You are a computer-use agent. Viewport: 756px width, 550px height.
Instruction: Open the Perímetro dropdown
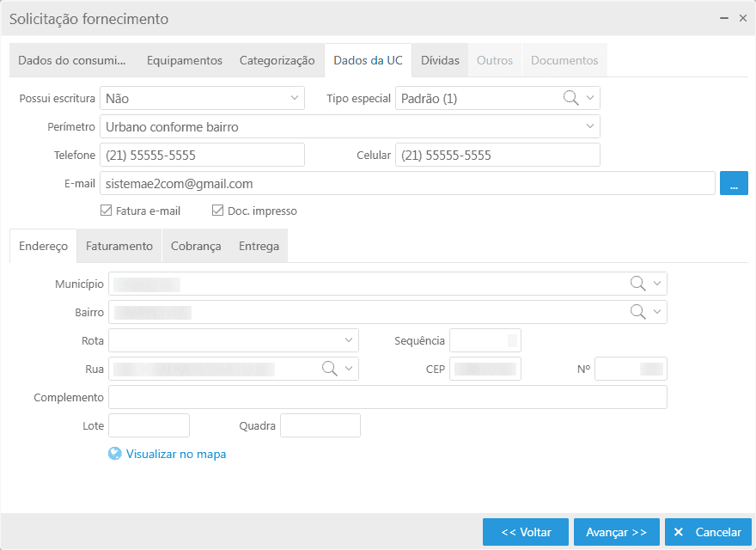click(350, 126)
